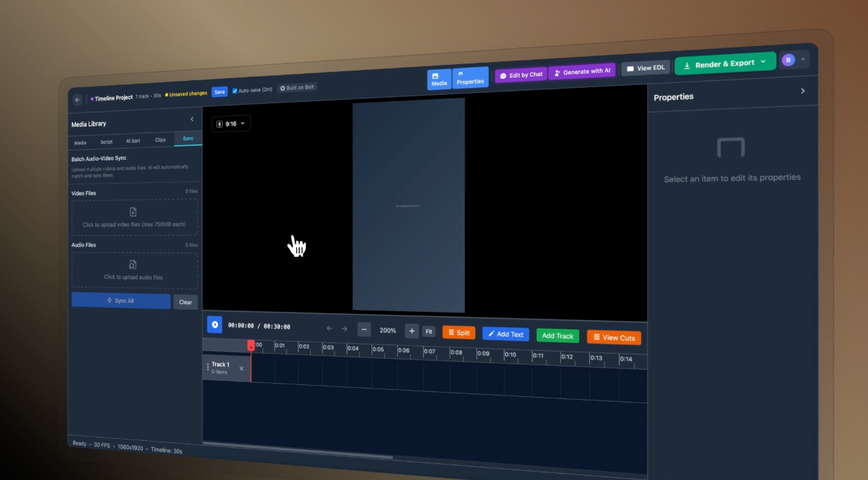Jump to 0:10 on the timeline ruler
Screen dimensions: 868x480
[510, 354]
